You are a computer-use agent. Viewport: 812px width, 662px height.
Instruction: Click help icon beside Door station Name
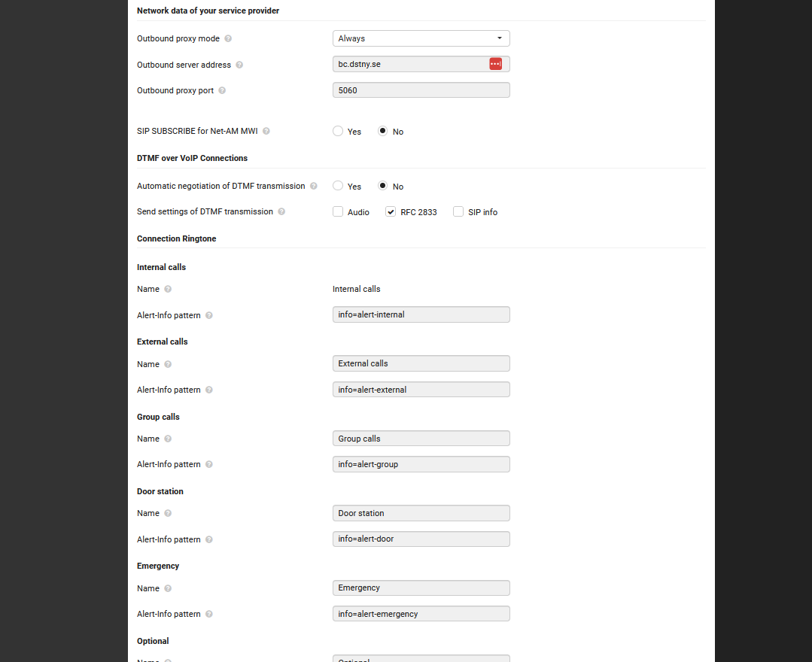(168, 513)
